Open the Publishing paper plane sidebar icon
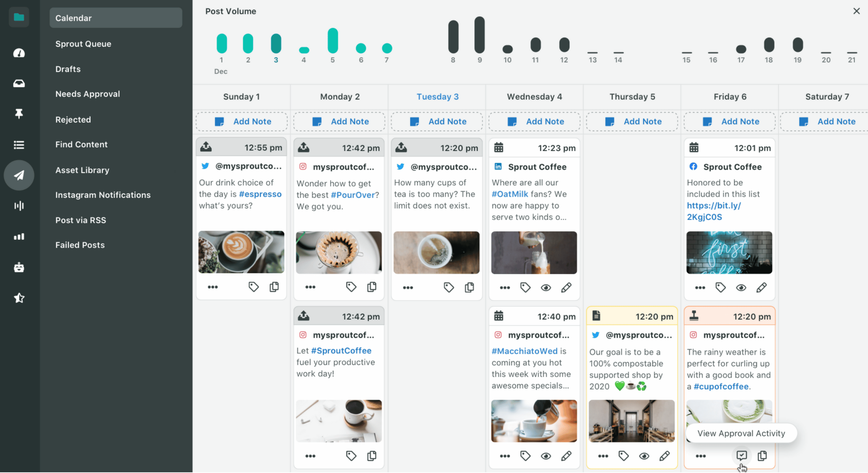Screen dimensions: 868x473 coord(19,175)
